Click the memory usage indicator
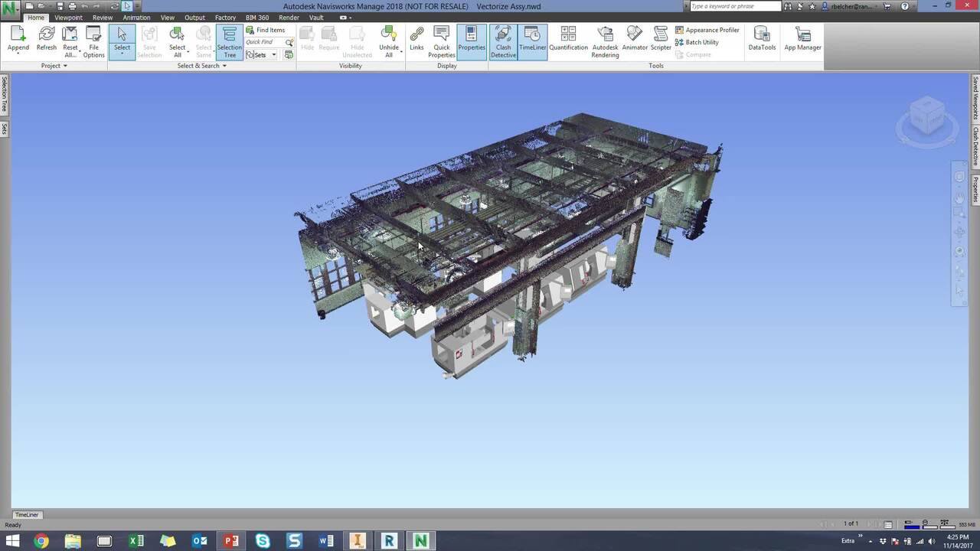This screenshot has height=551, width=980. (967, 524)
